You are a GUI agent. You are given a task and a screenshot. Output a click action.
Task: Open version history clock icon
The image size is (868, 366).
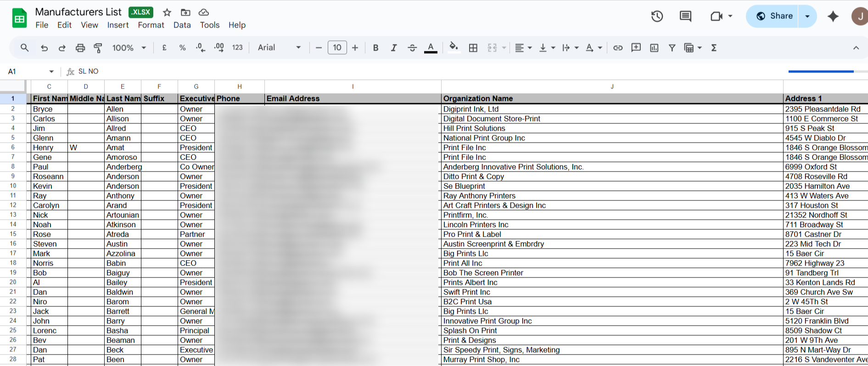point(657,17)
